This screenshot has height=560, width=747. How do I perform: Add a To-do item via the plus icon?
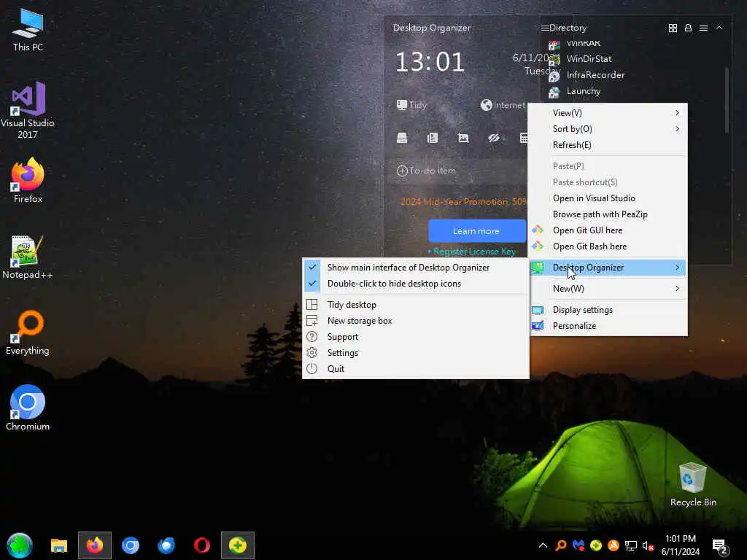pyautogui.click(x=402, y=171)
